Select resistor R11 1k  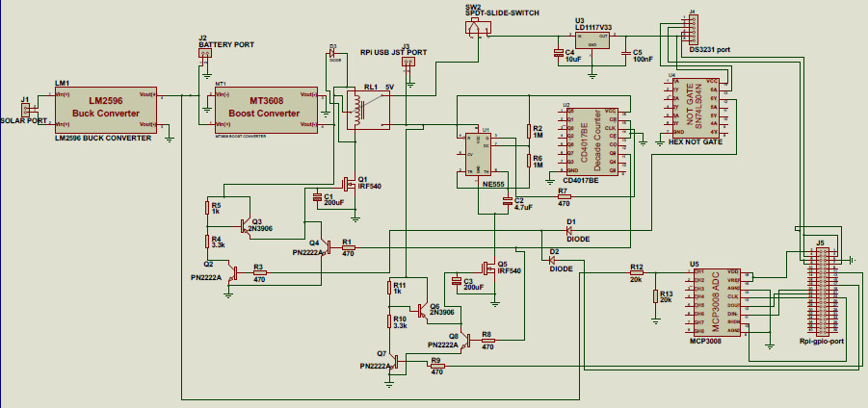click(391, 288)
